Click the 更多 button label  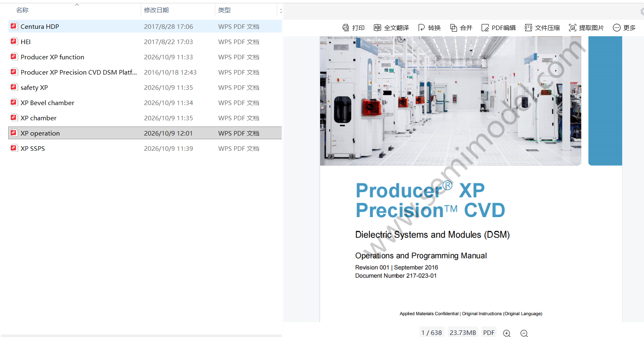click(630, 28)
